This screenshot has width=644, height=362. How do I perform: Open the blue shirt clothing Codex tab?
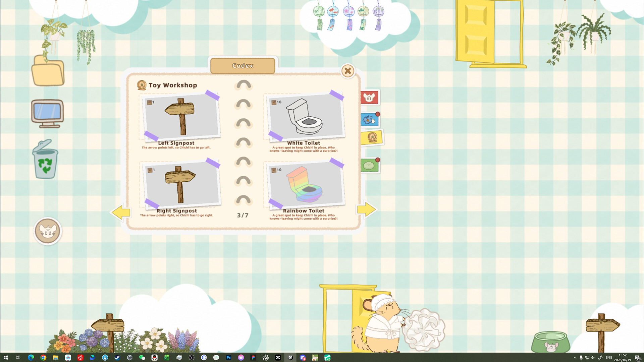370,120
